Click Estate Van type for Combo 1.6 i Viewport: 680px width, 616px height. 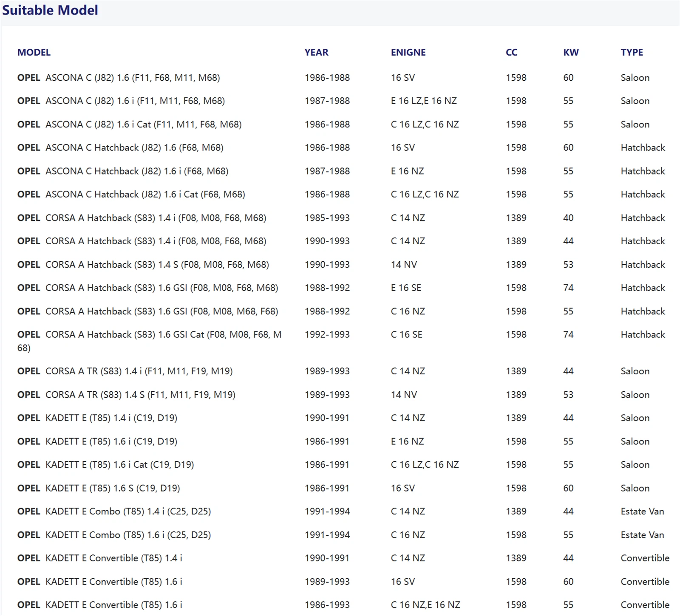[x=642, y=535]
